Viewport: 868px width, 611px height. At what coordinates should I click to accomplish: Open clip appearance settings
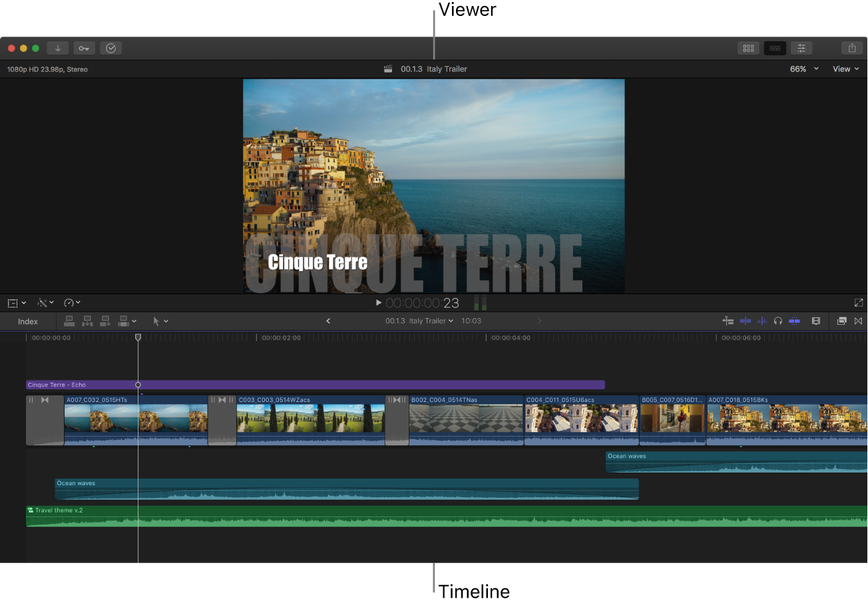click(x=816, y=321)
